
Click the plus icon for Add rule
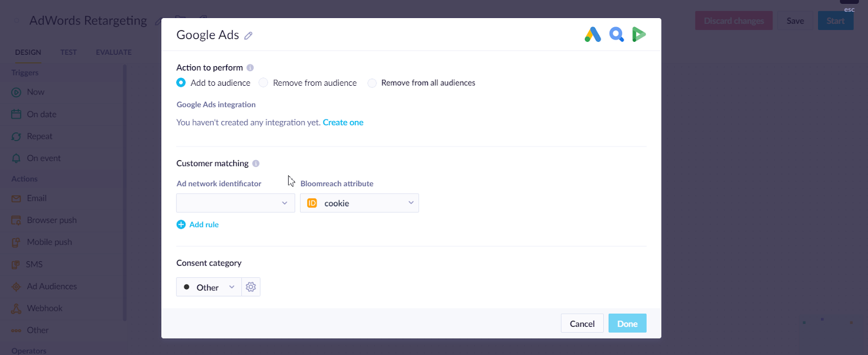[181, 225]
